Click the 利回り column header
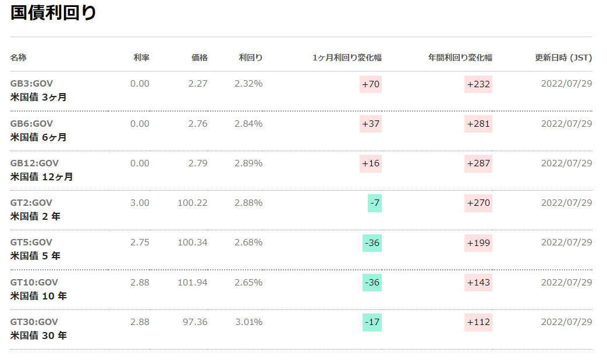Screen dimensions: 607x364 click(x=251, y=58)
